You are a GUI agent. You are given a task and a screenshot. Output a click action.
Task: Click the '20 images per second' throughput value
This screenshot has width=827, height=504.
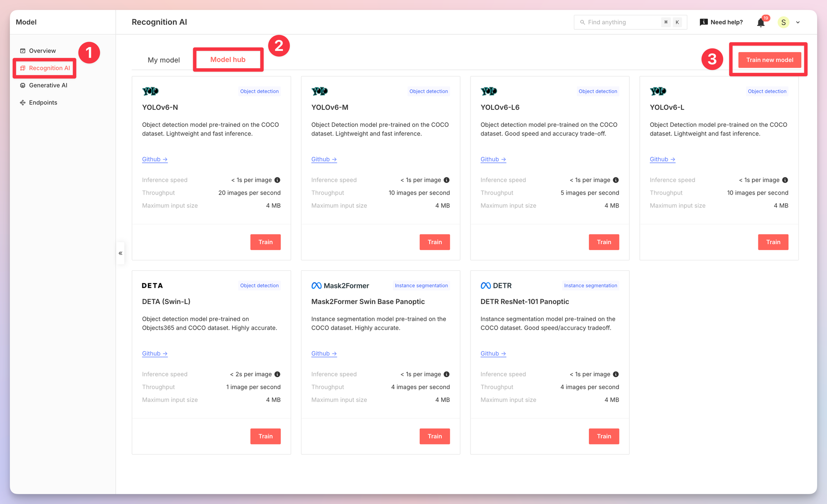point(249,193)
